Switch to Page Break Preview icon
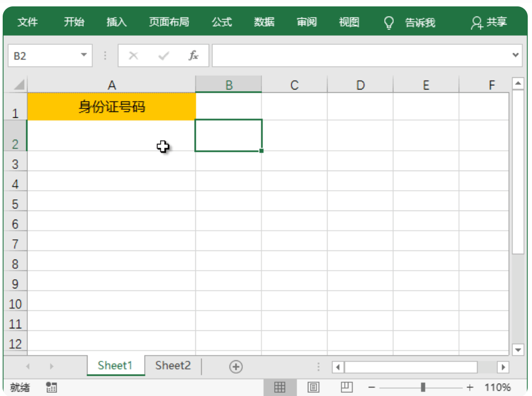Screen dimensions: 532x396 [x=346, y=387]
